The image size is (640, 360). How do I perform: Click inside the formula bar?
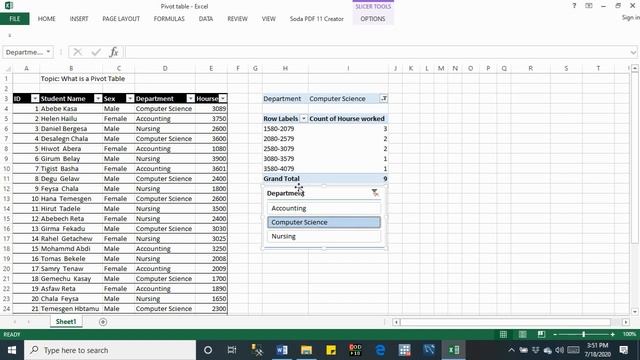click(378, 52)
